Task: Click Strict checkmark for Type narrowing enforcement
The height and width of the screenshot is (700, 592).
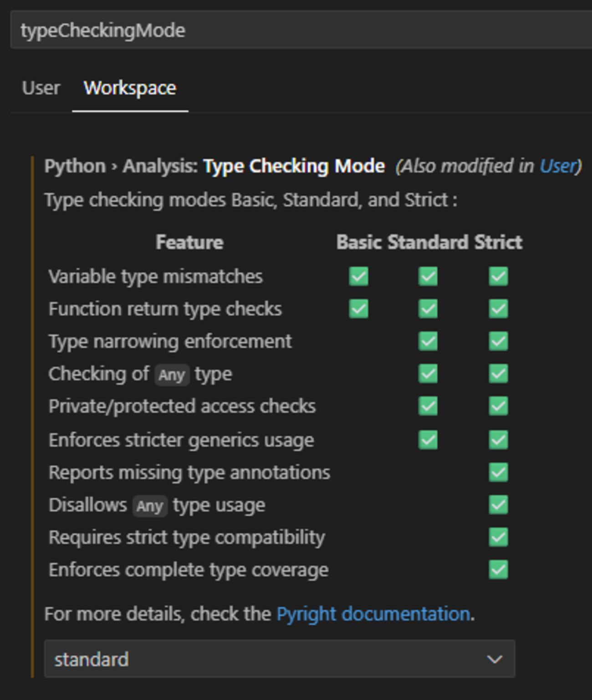Action: coord(498,341)
